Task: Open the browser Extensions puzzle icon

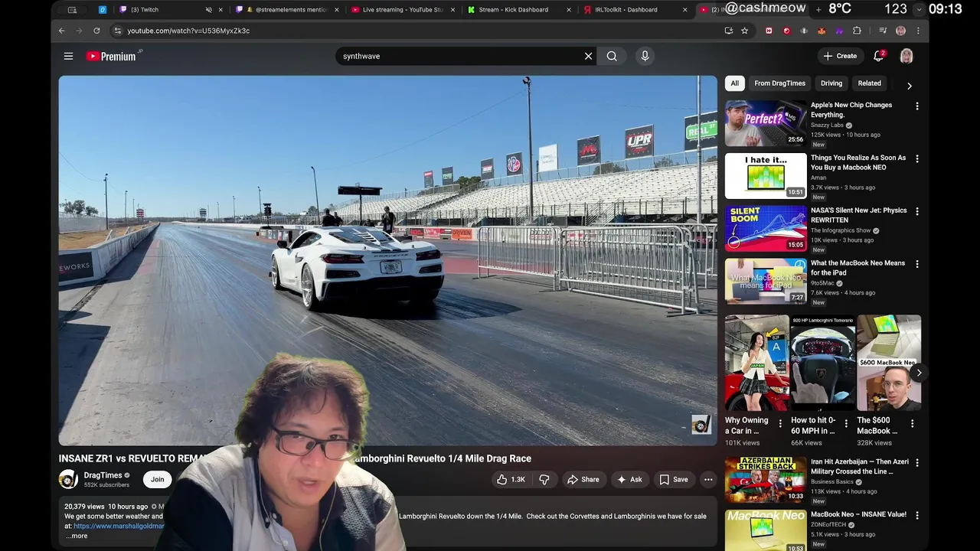Action: click(857, 31)
